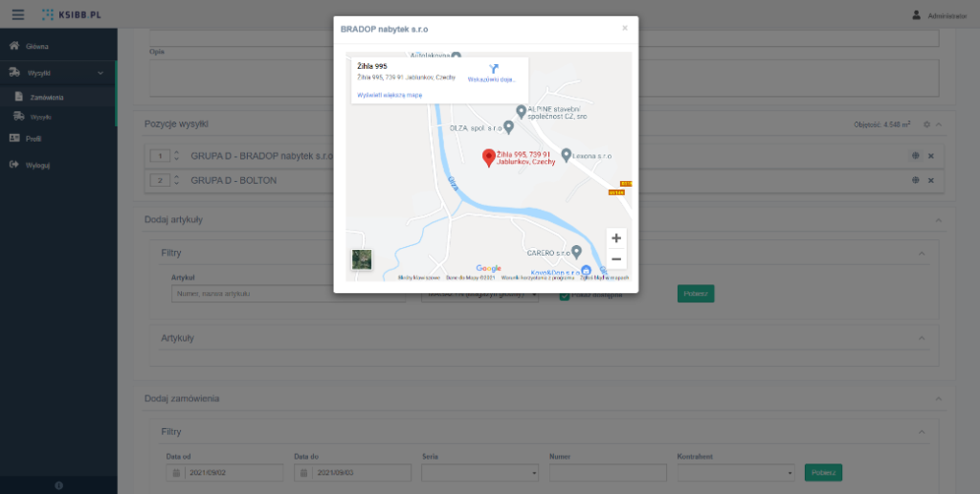Click the red location pin on map
Image resolution: width=980 pixels, height=494 pixels.
coord(488,158)
